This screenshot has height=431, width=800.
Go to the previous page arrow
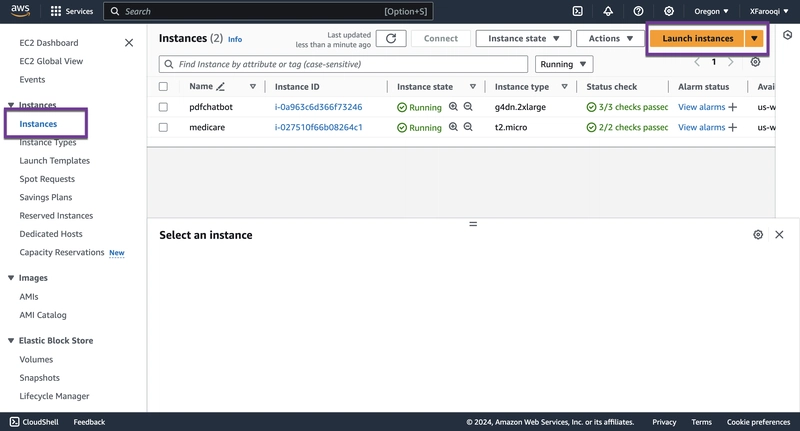(697, 62)
